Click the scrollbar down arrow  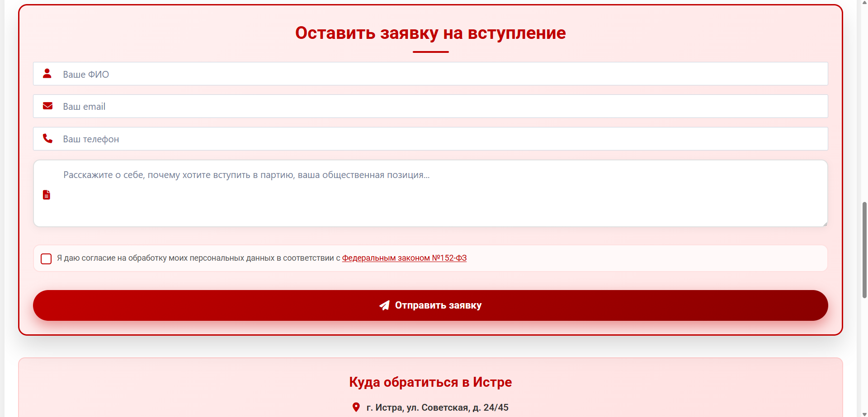click(864, 414)
